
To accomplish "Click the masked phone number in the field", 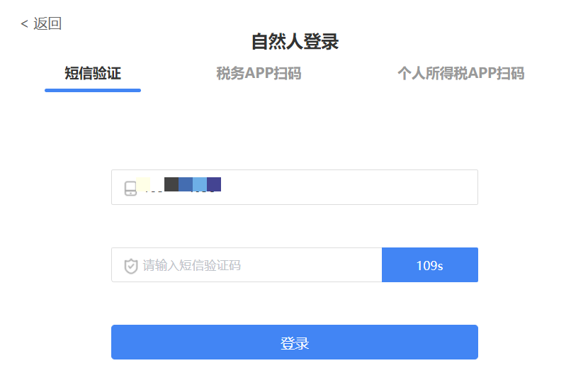I will click(x=179, y=185).
